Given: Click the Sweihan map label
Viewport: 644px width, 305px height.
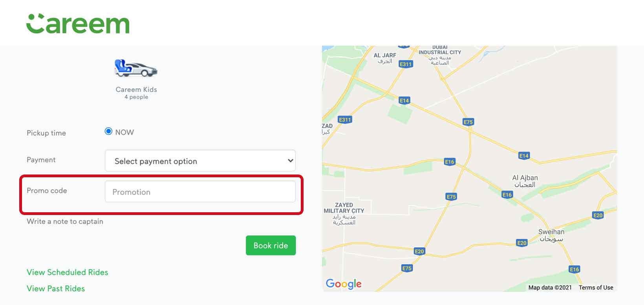Looking at the screenshot, I should [551, 235].
